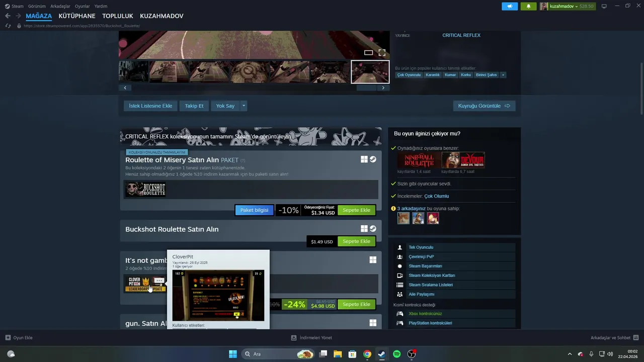The image size is (644, 362).
Task: Click the Steam Deck icon on Buckshot Roulette purchase row
Action: 373,229
